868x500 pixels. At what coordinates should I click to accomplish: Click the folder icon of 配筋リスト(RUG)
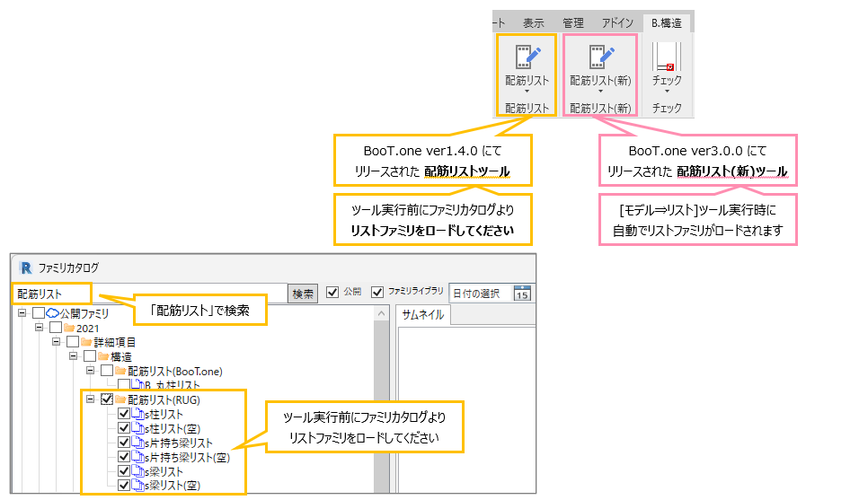[x=120, y=399]
